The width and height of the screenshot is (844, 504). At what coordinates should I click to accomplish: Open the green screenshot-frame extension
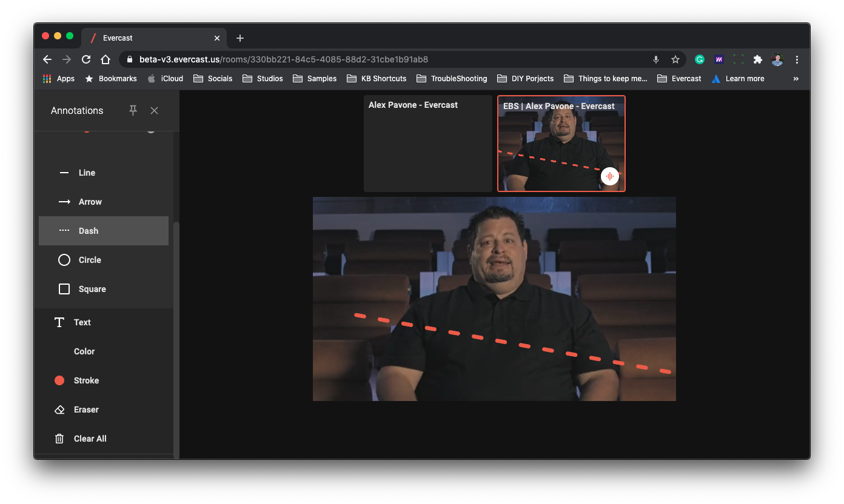(738, 59)
